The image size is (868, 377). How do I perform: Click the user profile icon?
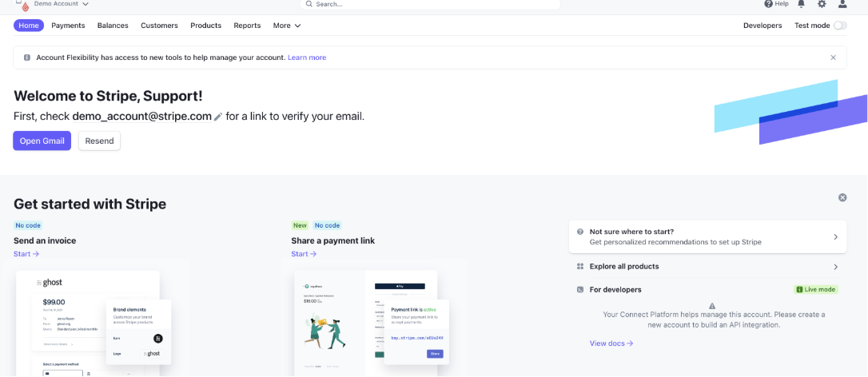[842, 4]
